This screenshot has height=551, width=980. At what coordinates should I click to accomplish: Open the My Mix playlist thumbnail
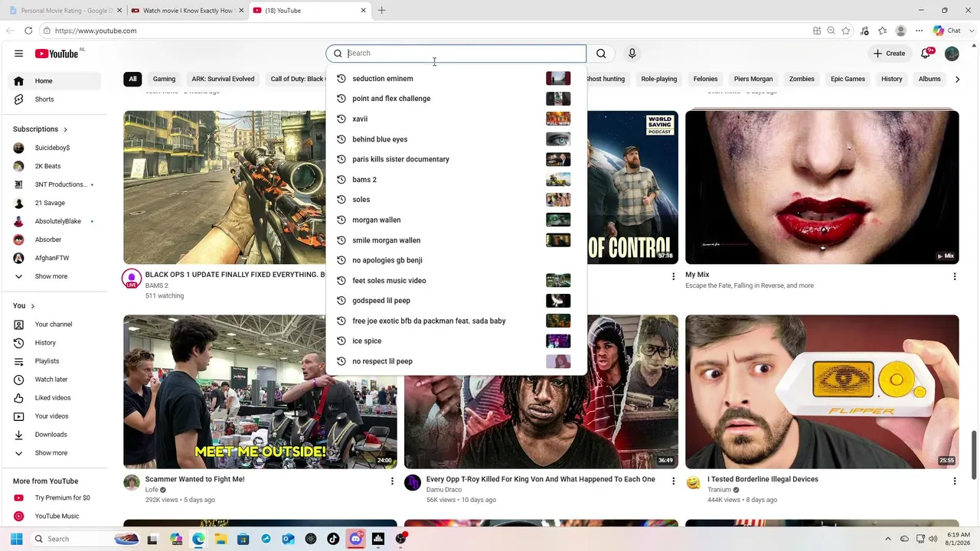(822, 187)
